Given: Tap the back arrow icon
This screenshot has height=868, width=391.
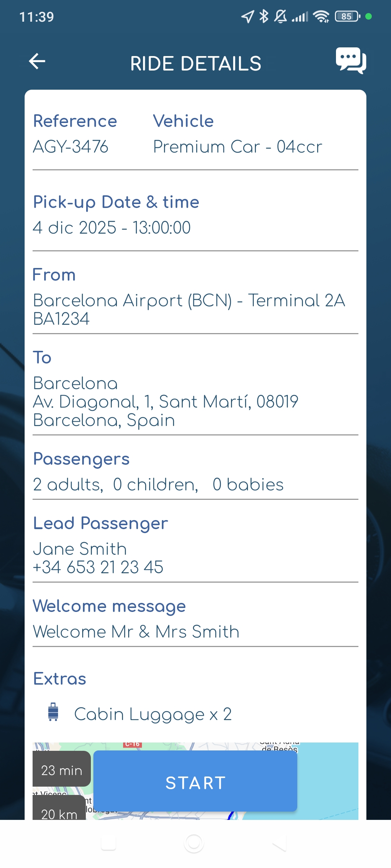Looking at the screenshot, I should point(37,61).
